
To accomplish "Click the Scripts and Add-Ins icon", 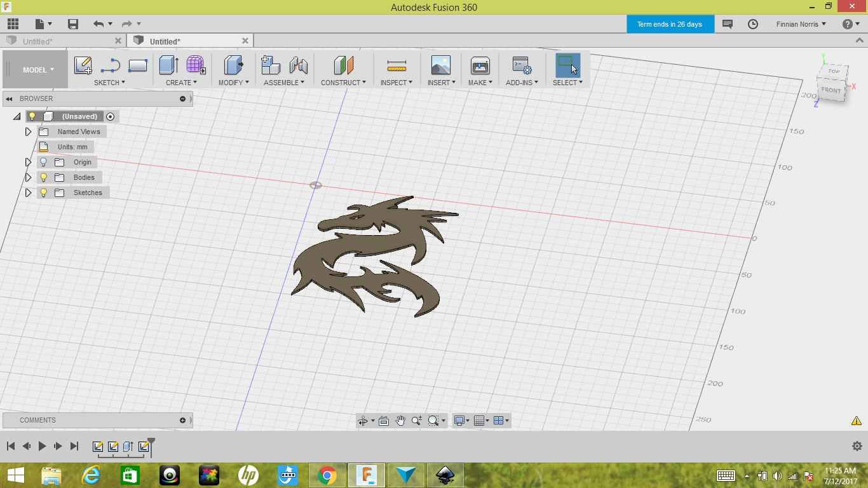I will tap(522, 65).
